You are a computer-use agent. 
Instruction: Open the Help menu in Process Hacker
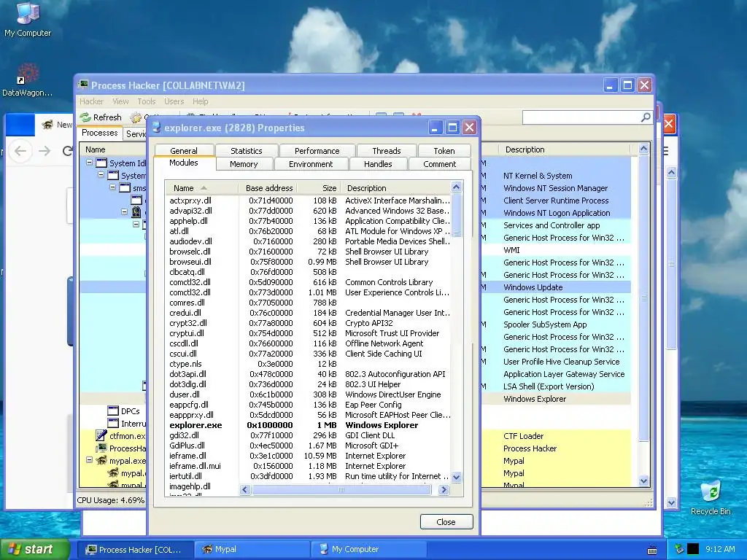200,101
